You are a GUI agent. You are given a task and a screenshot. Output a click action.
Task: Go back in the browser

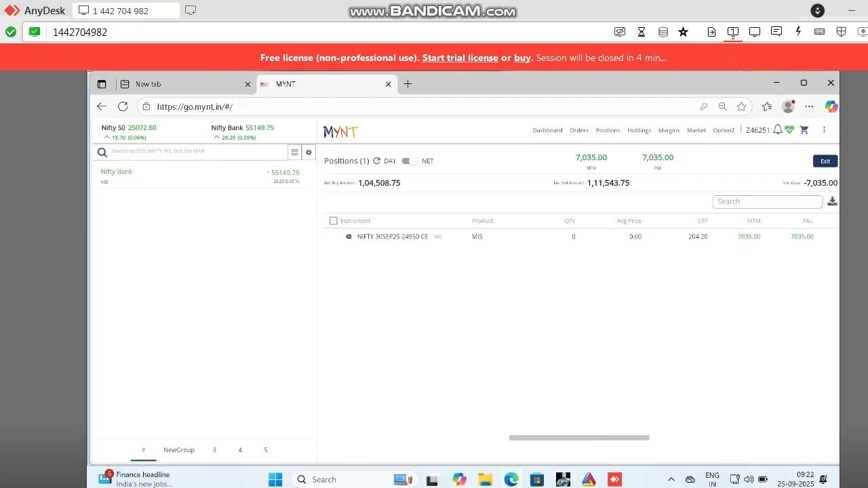coord(102,106)
